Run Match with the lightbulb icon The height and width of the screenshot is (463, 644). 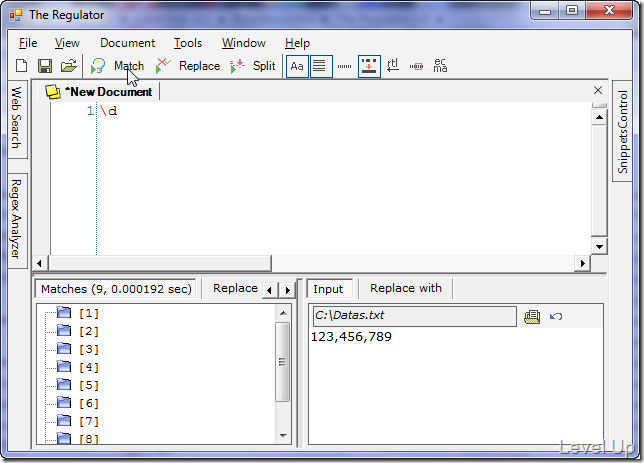(x=98, y=66)
